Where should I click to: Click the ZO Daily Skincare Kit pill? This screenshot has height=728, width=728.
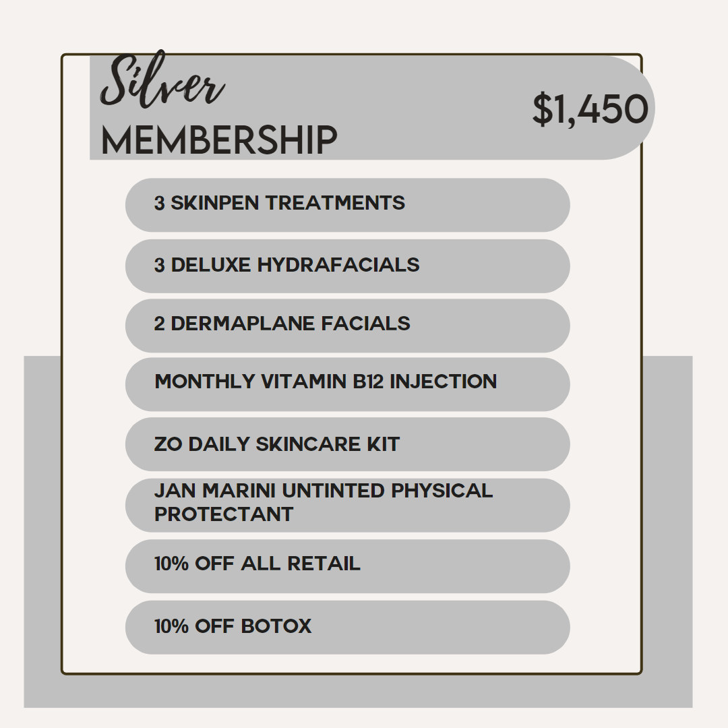[347, 444]
